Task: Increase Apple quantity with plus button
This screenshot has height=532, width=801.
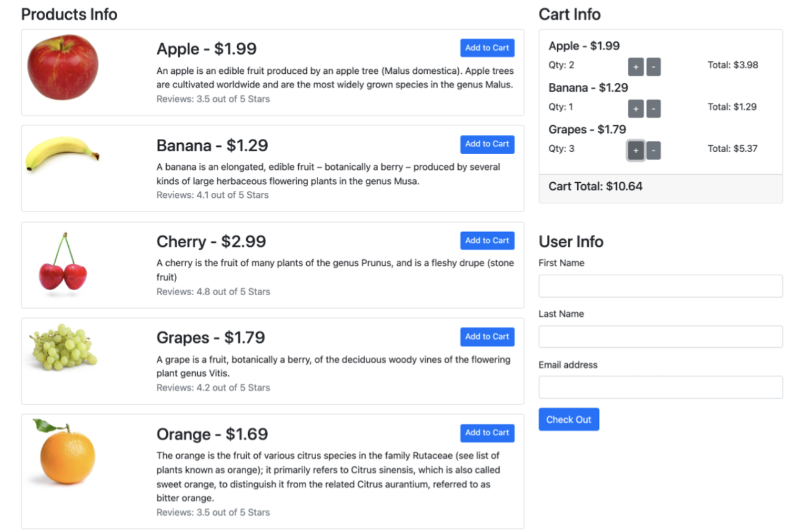Action: [x=635, y=67]
